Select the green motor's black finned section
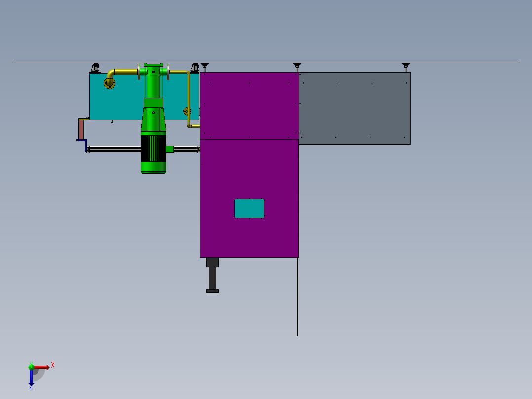Viewport: 532px width, 399px height. point(153,149)
